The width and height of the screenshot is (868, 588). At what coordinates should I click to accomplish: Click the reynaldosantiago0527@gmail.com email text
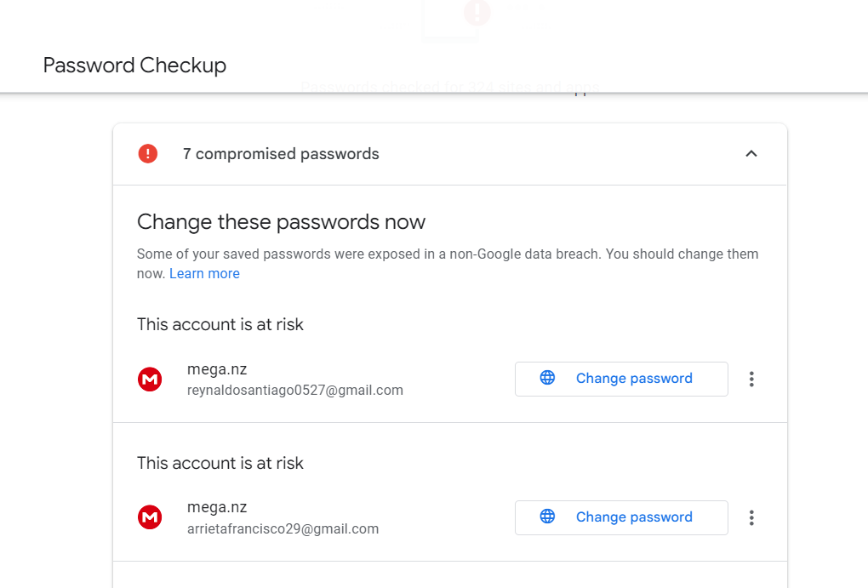pyautogui.click(x=294, y=391)
